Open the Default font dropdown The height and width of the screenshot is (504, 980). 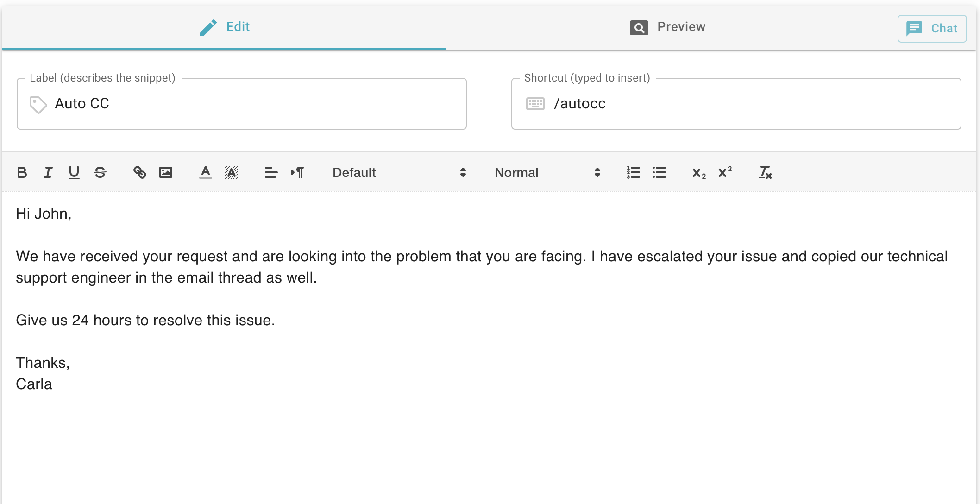[399, 173]
